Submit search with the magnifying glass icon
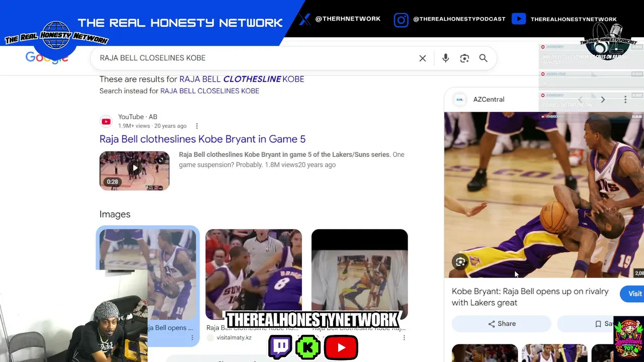 point(483,58)
